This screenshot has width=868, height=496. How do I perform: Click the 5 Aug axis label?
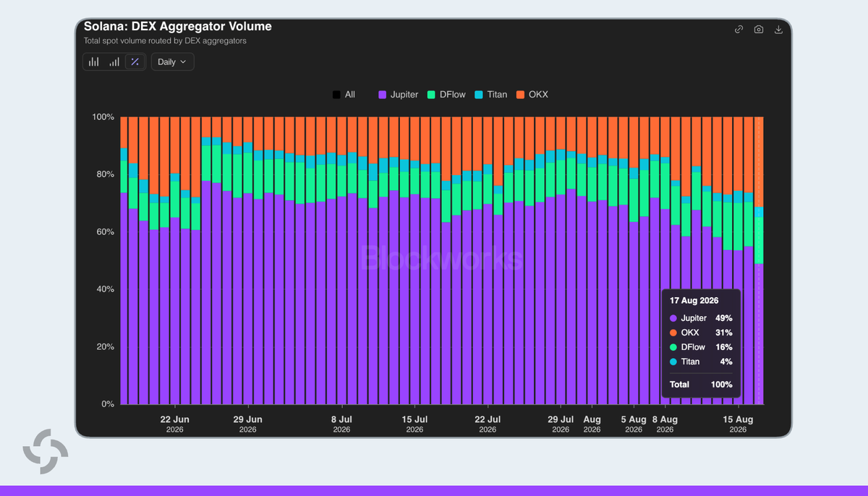click(634, 424)
